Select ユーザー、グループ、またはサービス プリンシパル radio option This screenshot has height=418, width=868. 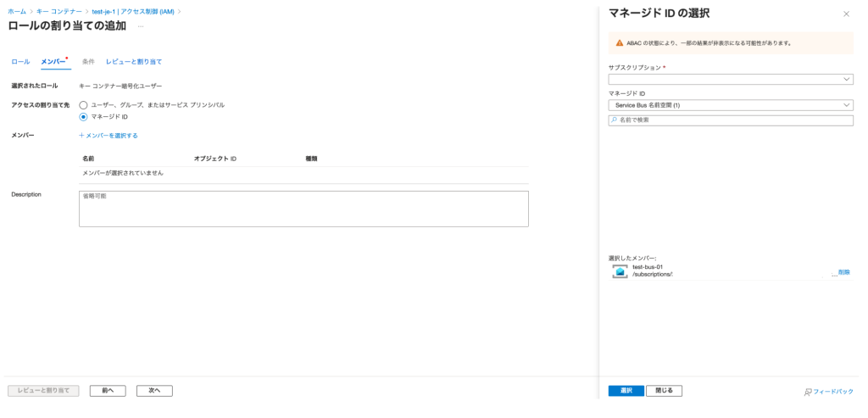pyautogui.click(x=83, y=105)
